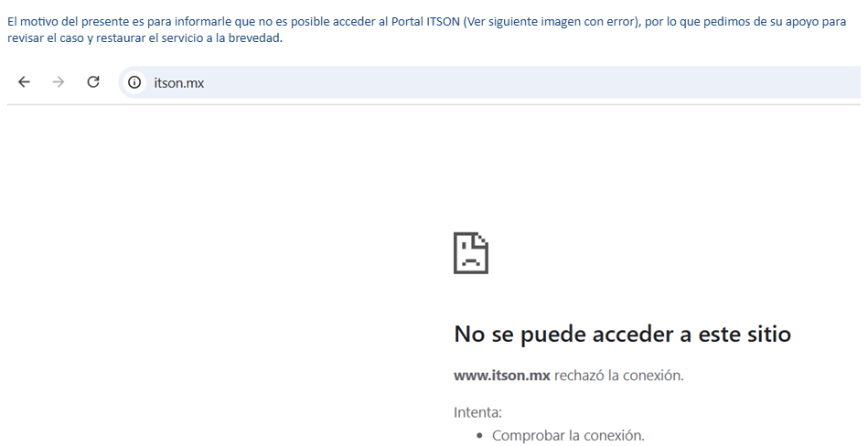This screenshot has height=446, width=868.
Task: Click the 'El motivo del presente' opening words
Action: (57, 22)
